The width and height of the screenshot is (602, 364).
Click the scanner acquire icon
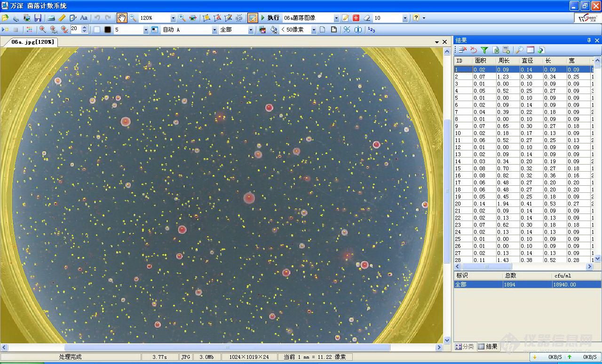51,18
